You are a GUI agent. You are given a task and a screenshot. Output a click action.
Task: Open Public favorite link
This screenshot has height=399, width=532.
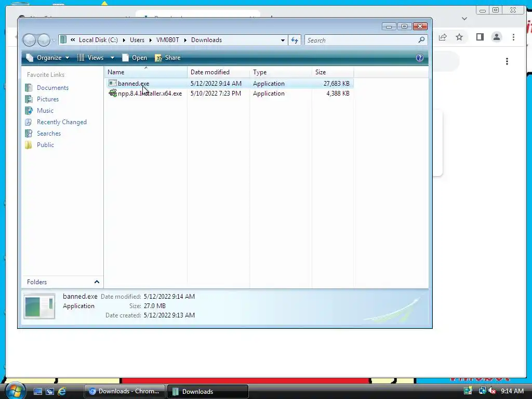pos(46,145)
